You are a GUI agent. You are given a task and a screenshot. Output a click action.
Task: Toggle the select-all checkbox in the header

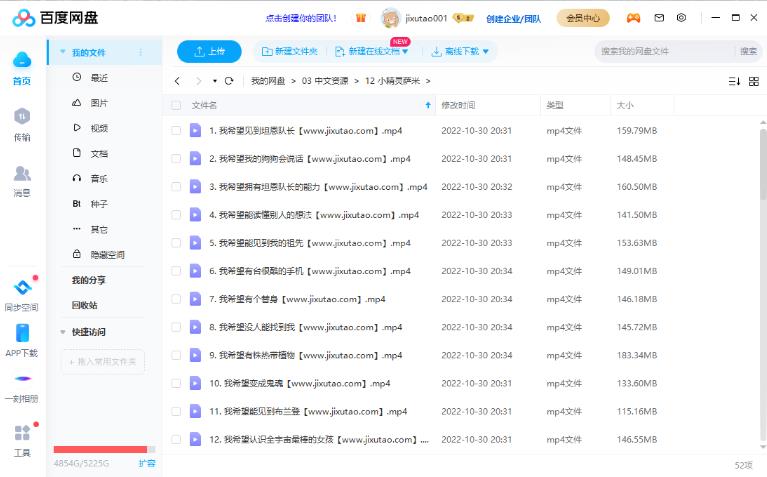pyautogui.click(x=176, y=105)
